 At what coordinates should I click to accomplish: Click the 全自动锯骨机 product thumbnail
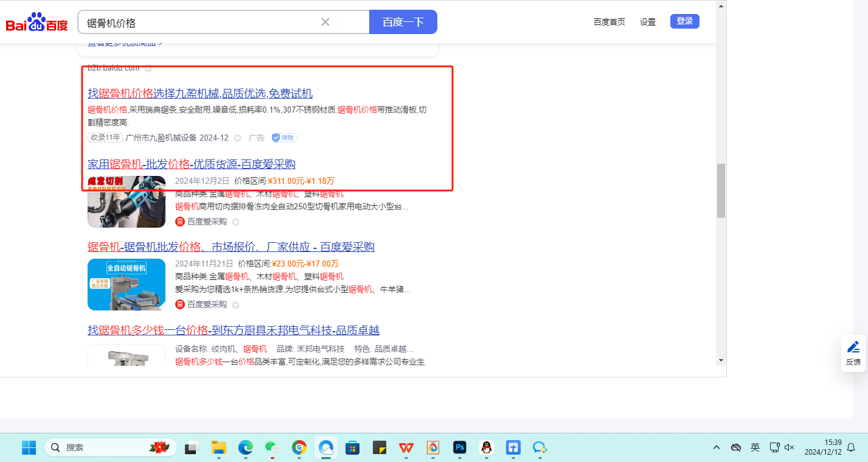coord(127,284)
